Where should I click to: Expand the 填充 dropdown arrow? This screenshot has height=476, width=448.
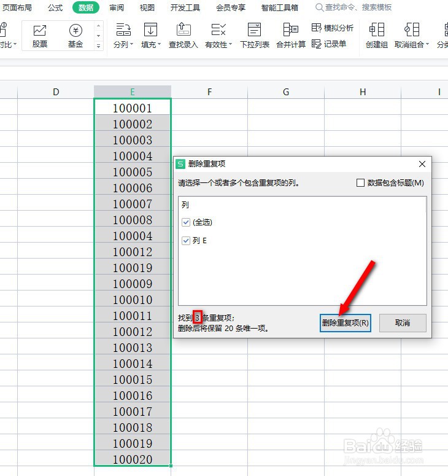159,45
